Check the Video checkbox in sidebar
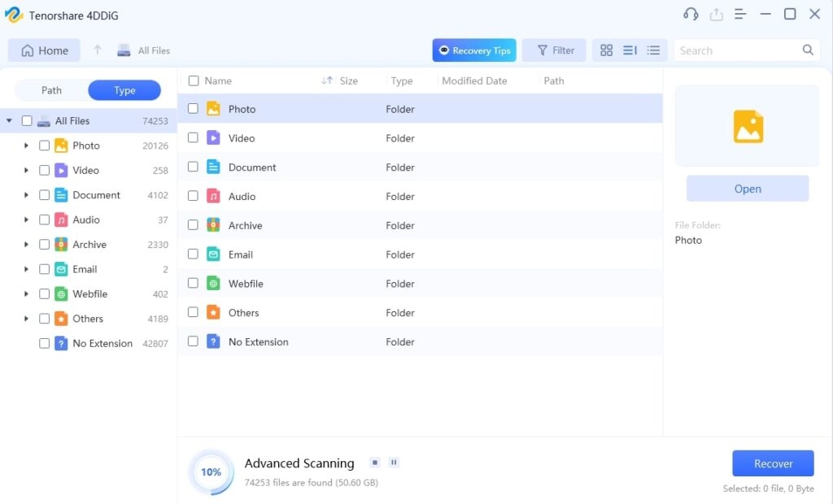Image resolution: width=833 pixels, height=504 pixels. point(45,171)
